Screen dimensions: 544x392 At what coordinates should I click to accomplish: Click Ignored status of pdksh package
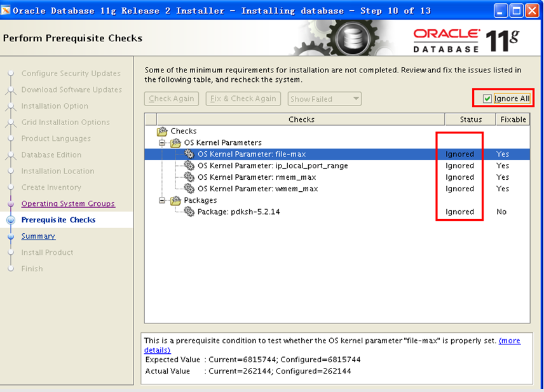(459, 212)
